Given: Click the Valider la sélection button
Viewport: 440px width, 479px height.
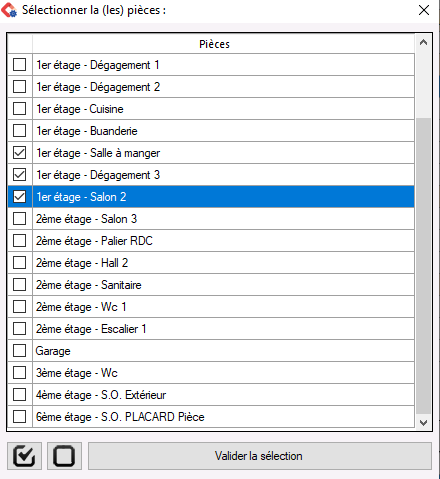Looking at the screenshot, I should pyautogui.click(x=260, y=456).
